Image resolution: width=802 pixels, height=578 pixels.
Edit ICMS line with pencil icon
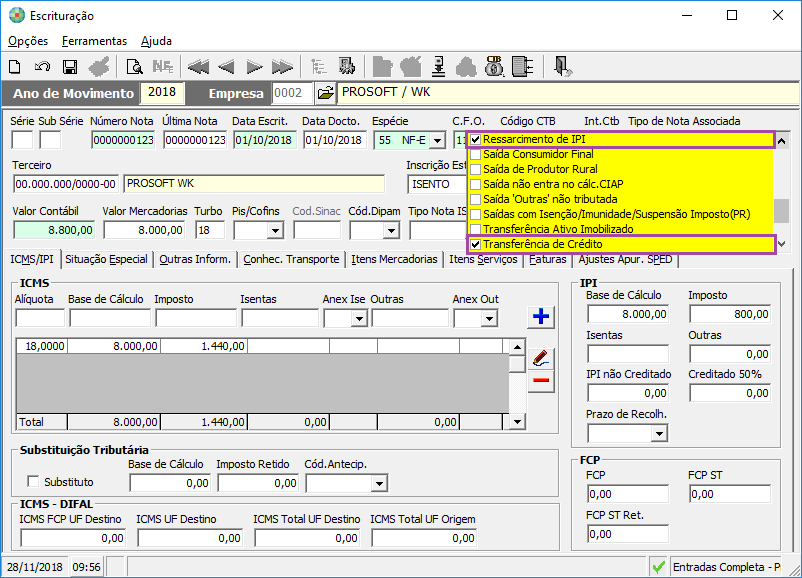(541, 357)
